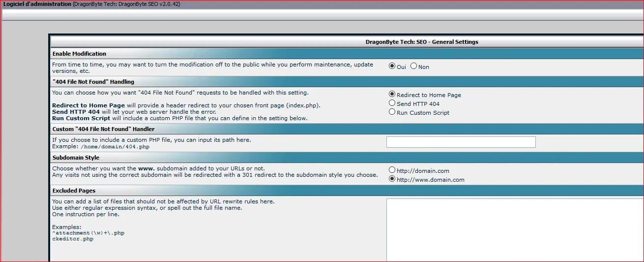
Task: Click the "404 File Not Found" Handling header
Action: (x=347, y=82)
